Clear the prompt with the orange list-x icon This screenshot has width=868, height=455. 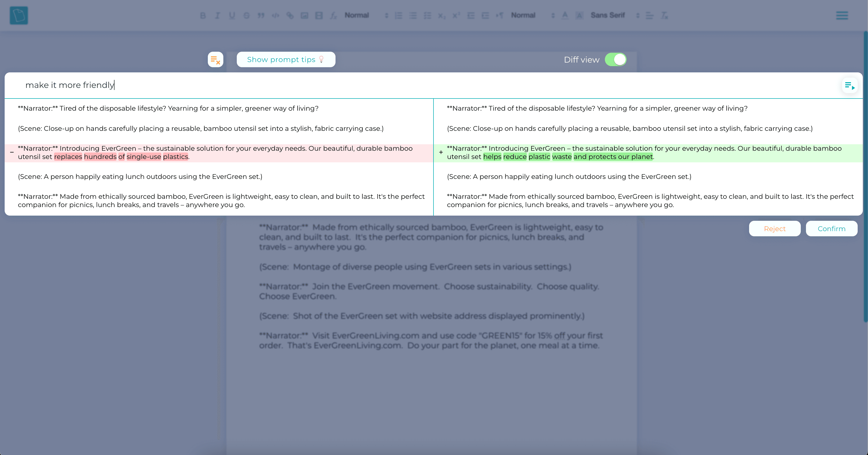[215, 60]
